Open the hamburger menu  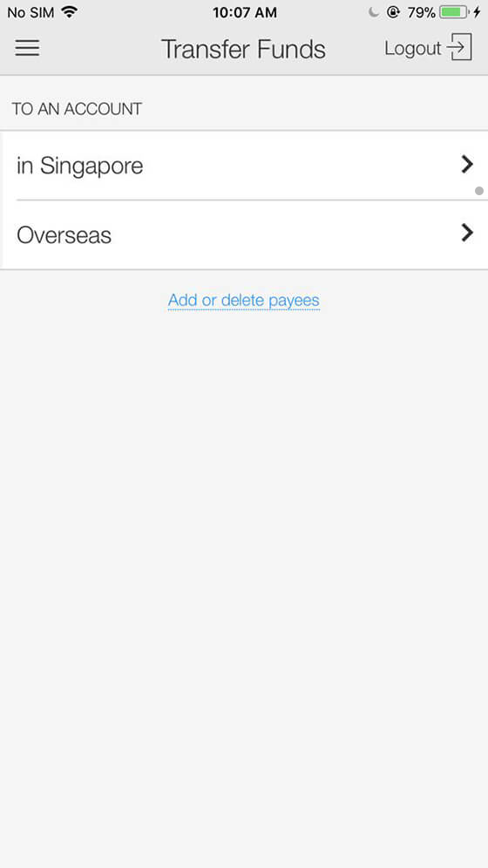pyautogui.click(x=27, y=48)
